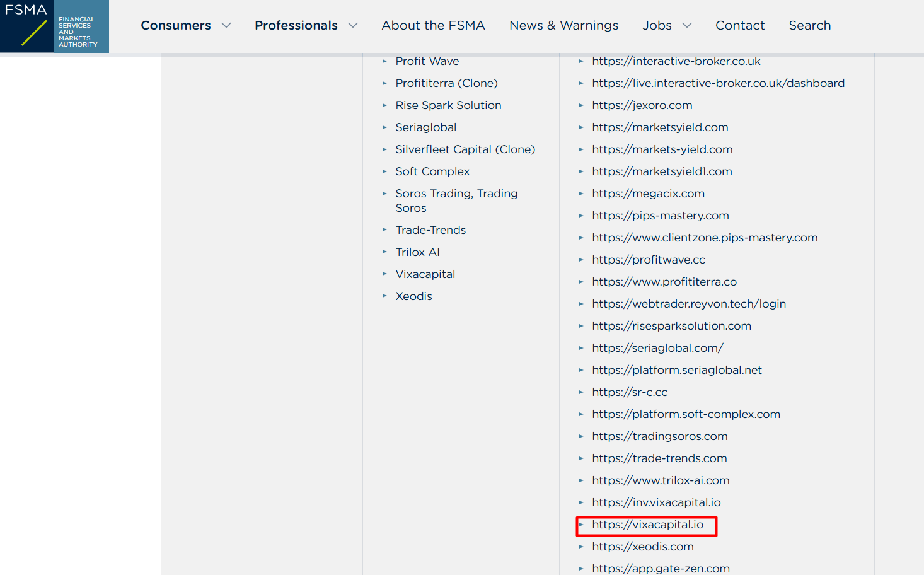Image resolution: width=924 pixels, height=575 pixels.
Task: Click https://profitwave.cc URL
Action: [x=649, y=260]
